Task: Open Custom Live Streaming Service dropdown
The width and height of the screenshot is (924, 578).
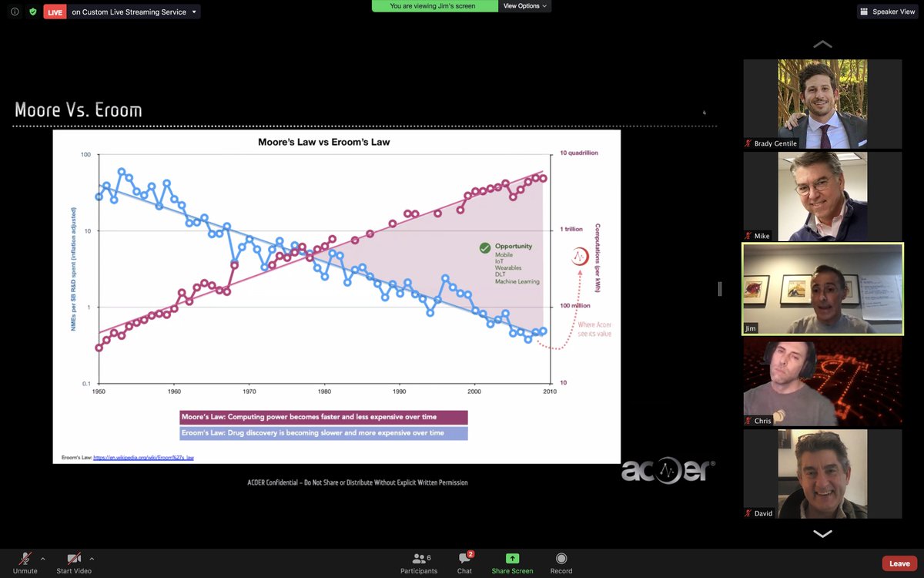Action: (x=134, y=12)
